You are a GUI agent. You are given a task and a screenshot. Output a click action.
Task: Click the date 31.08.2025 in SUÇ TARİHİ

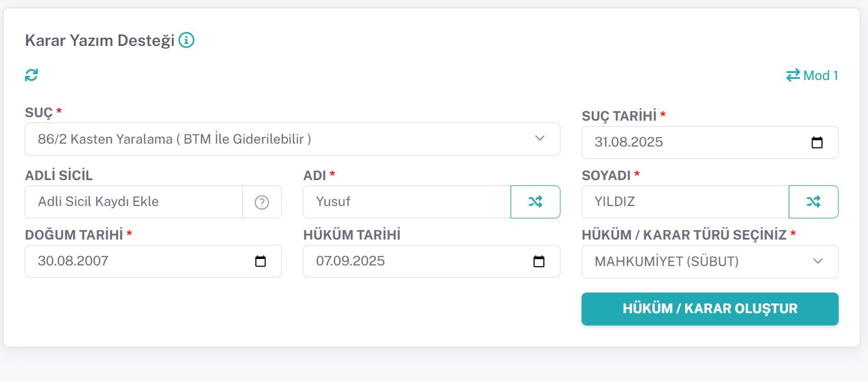pyautogui.click(x=629, y=142)
